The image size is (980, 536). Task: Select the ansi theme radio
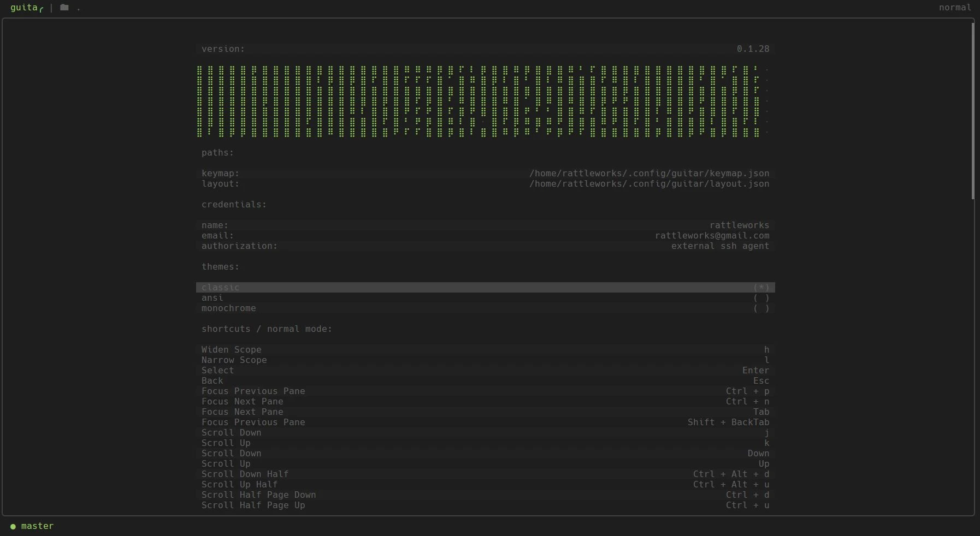761,298
